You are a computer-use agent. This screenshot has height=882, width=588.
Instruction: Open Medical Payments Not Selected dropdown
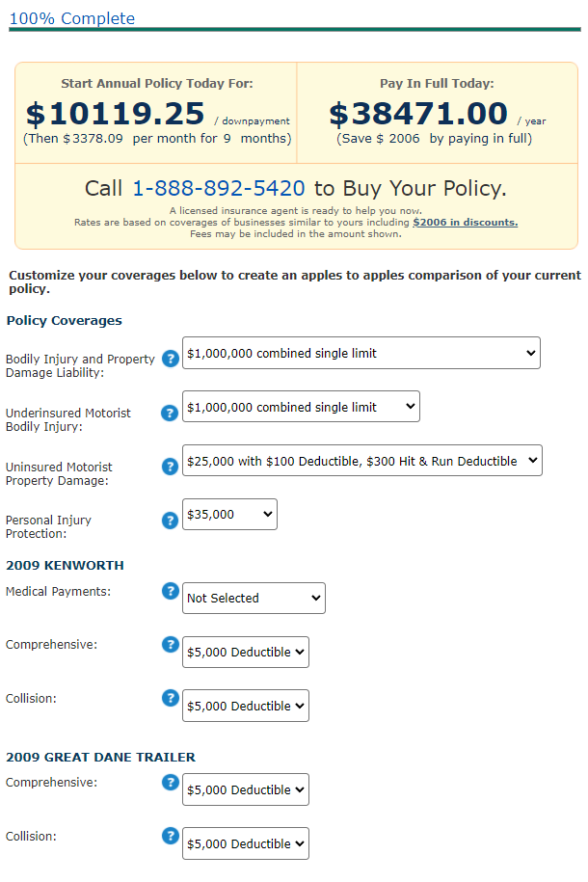tap(254, 598)
